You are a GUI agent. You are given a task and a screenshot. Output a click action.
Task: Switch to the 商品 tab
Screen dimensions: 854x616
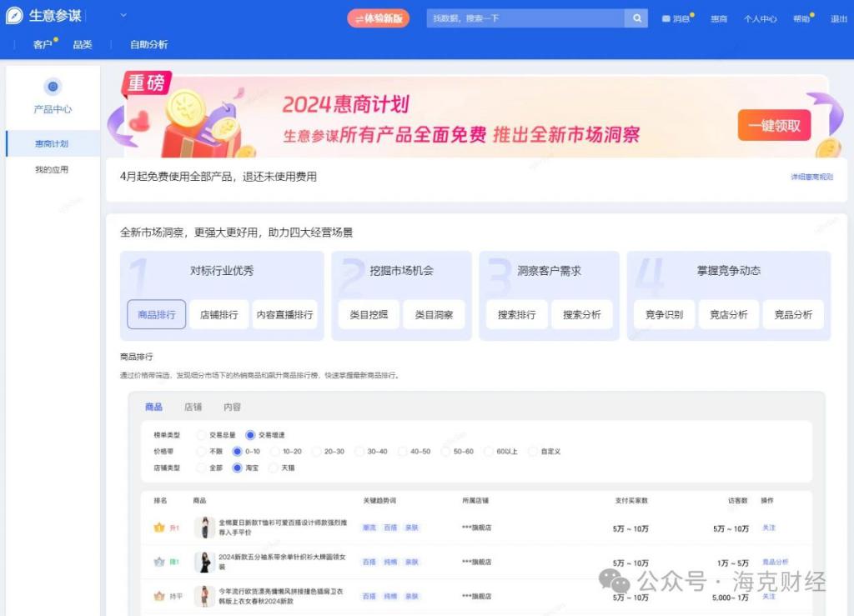pos(153,407)
